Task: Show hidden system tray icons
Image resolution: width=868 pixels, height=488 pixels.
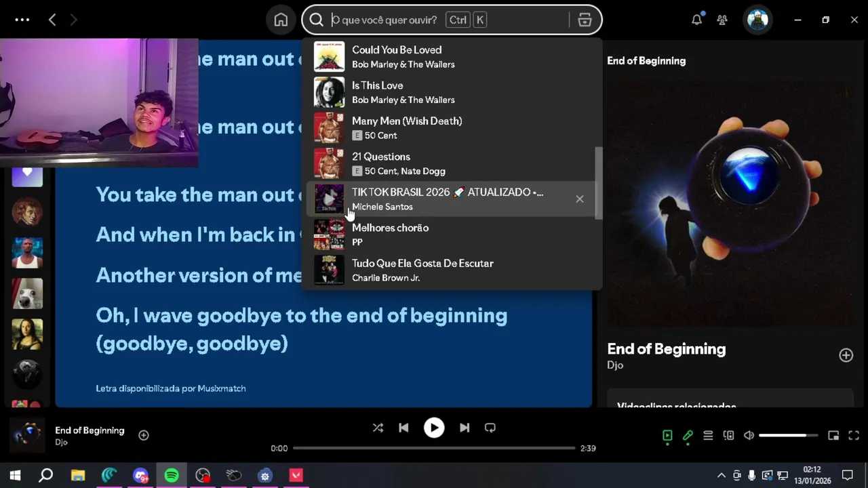Action: pos(722,475)
